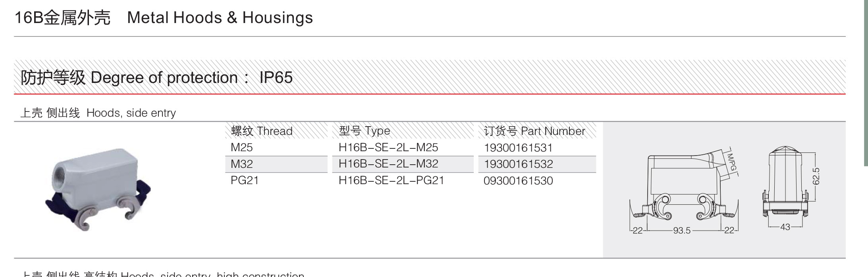This screenshot has height=277, width=868.
Task: Click the 62.5 height dimension label
Action: tap(816, 176)
